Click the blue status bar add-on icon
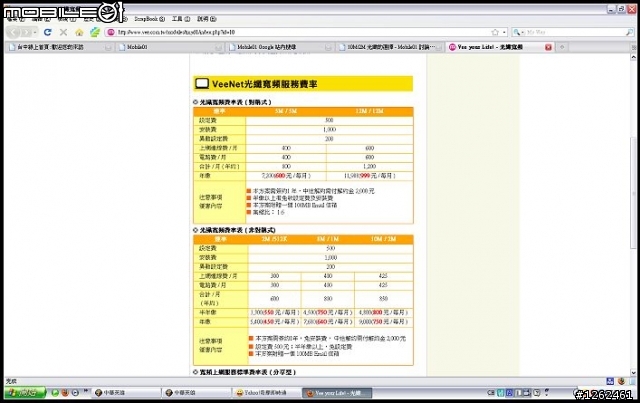Screen dimensions: 640x403 pyautogui.click(x=610, y=381)
